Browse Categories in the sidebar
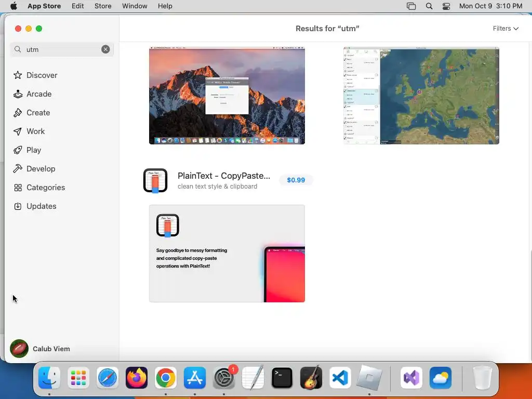Screen dimensions: 532x399 (x=39, y=188)
